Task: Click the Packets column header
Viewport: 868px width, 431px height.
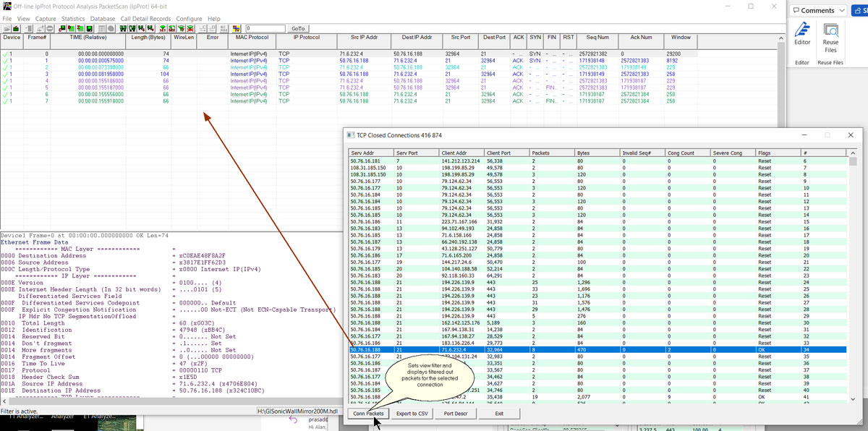Action: (x=553, y=153)
